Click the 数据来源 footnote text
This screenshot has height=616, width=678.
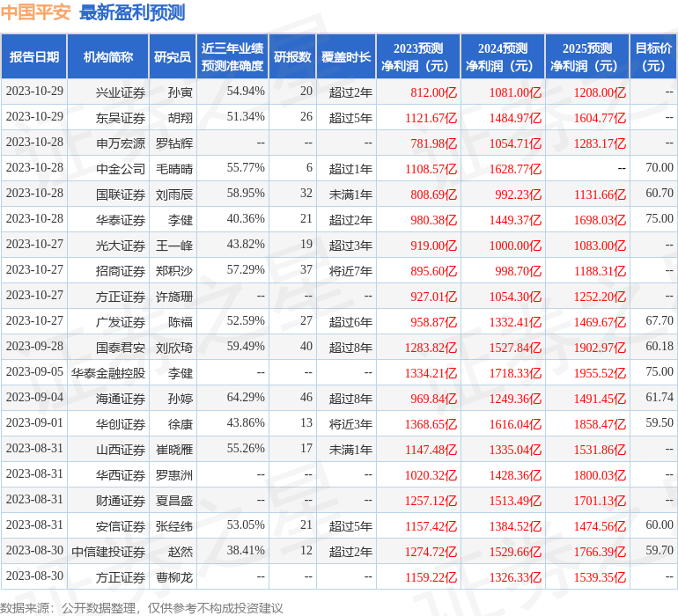click(142, 608)
